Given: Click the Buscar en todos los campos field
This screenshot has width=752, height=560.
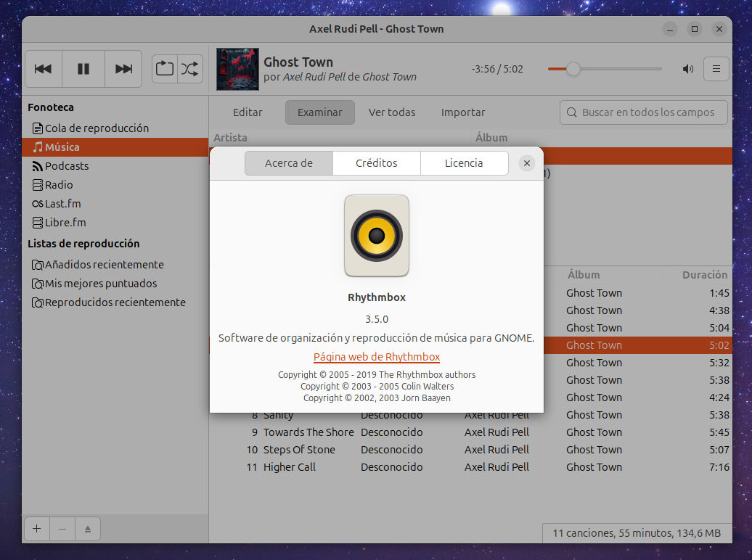Looking at the screenshot, I should (644, 112).
